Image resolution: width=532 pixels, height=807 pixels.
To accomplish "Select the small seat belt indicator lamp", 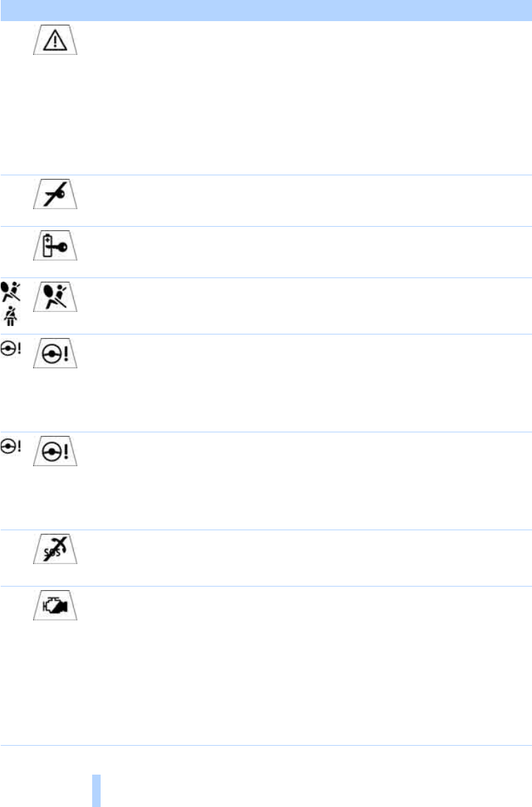I will 11,315.
